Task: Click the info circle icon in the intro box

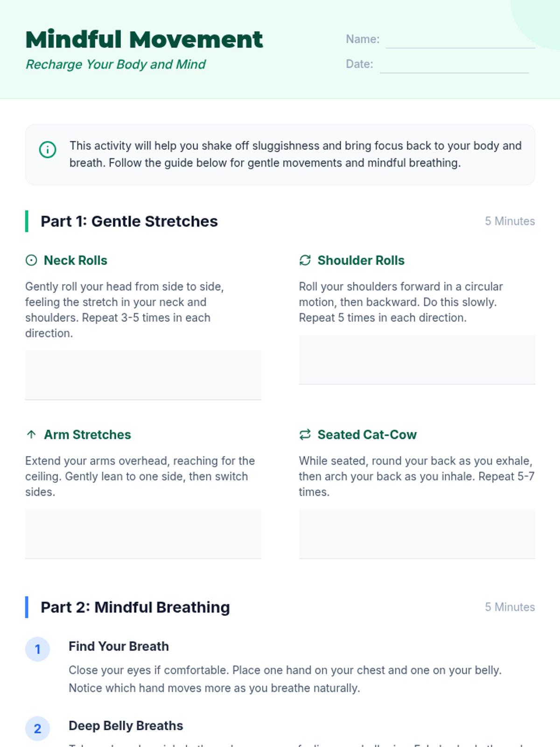Action: pyautogui.click(x=48, y=150)
